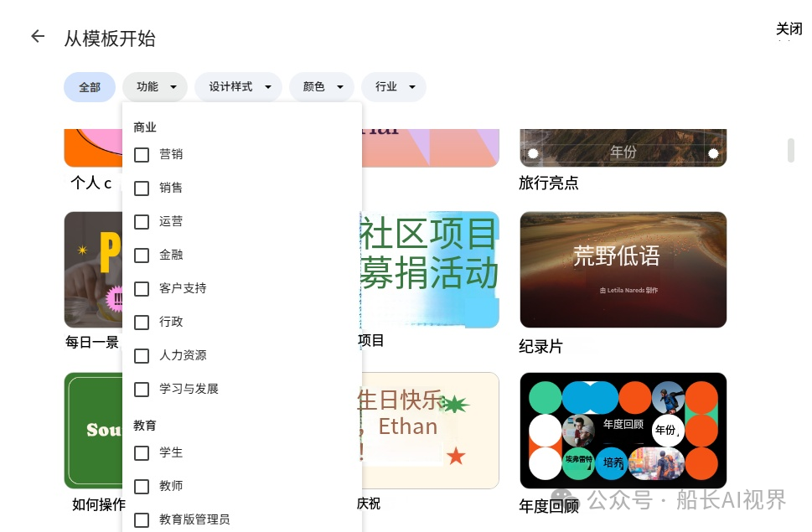This screenshot has width=812, height=532.
Task: Select the 全部 filter chip
Action: point(90,87)
